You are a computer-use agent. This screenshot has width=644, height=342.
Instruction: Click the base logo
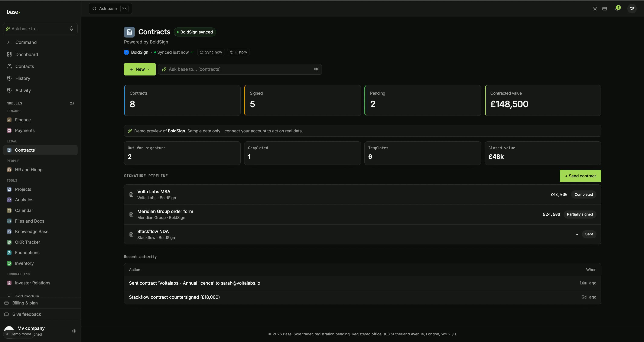click(13, 12)
